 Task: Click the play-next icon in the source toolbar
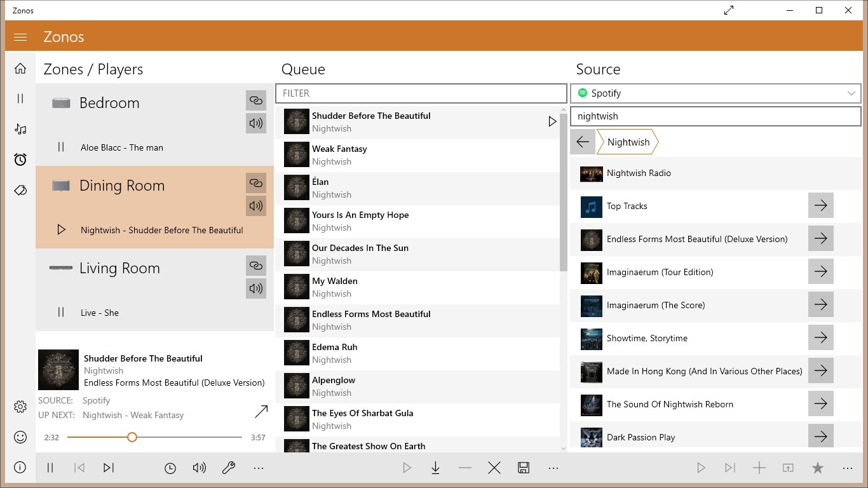(x=730, y=468)
